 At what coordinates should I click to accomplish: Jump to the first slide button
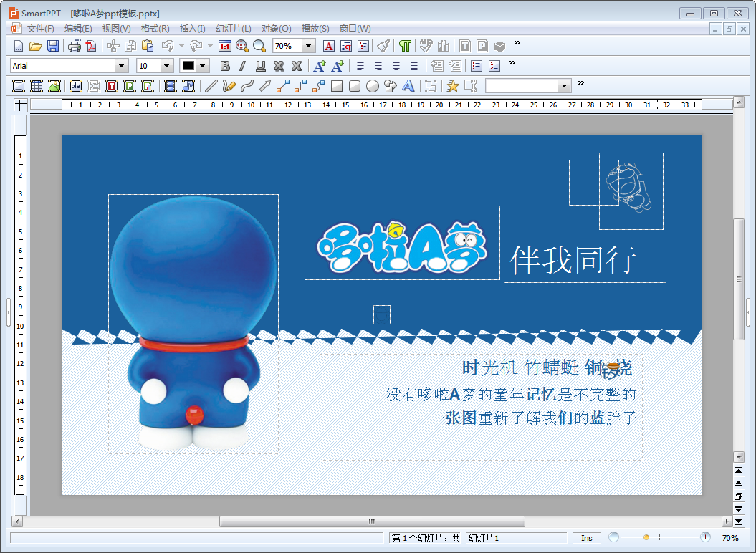pyautogui.click(x=738, y=470)
